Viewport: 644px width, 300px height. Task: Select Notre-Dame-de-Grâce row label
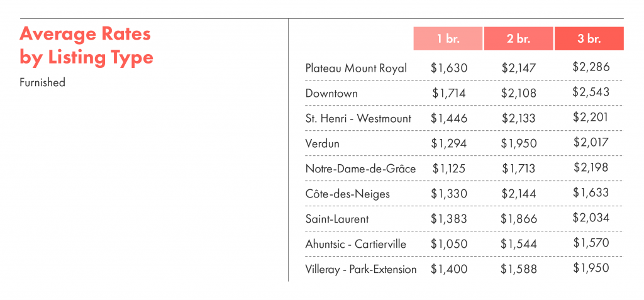(360, 169)
